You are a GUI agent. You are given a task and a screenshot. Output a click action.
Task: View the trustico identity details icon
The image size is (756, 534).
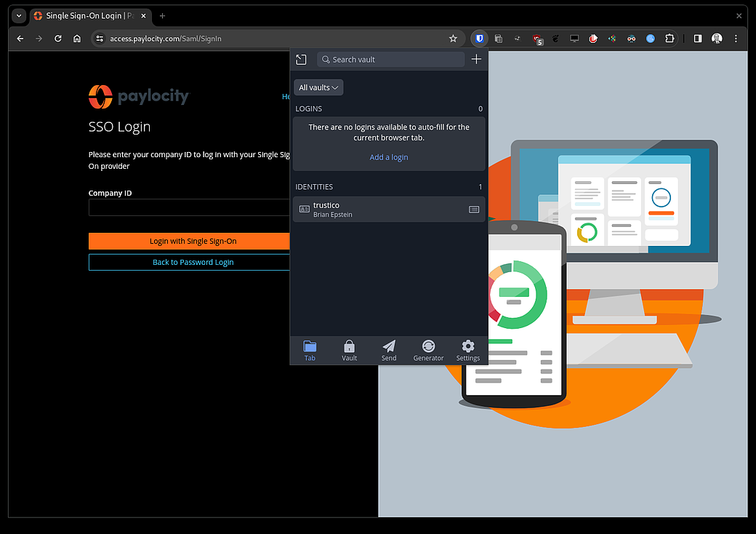click(x=474, y=210)
